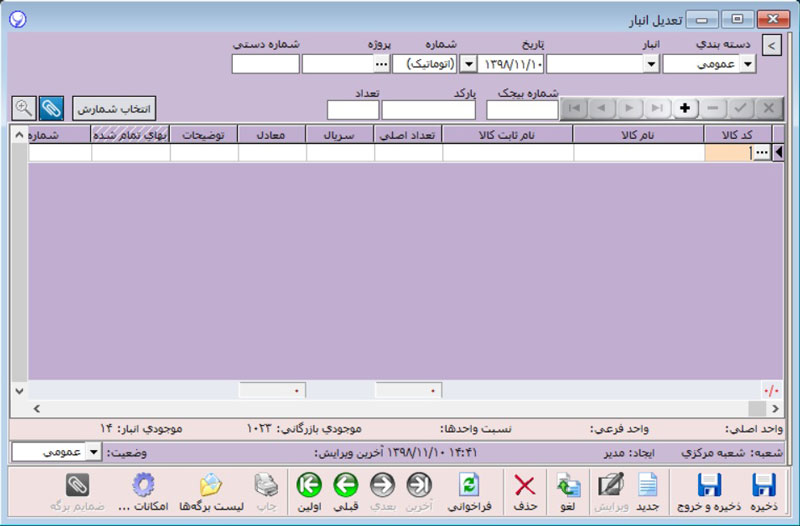Click the ذخیره (Save) icon
The image size is (800, 526).
click(x=764, y=488)
